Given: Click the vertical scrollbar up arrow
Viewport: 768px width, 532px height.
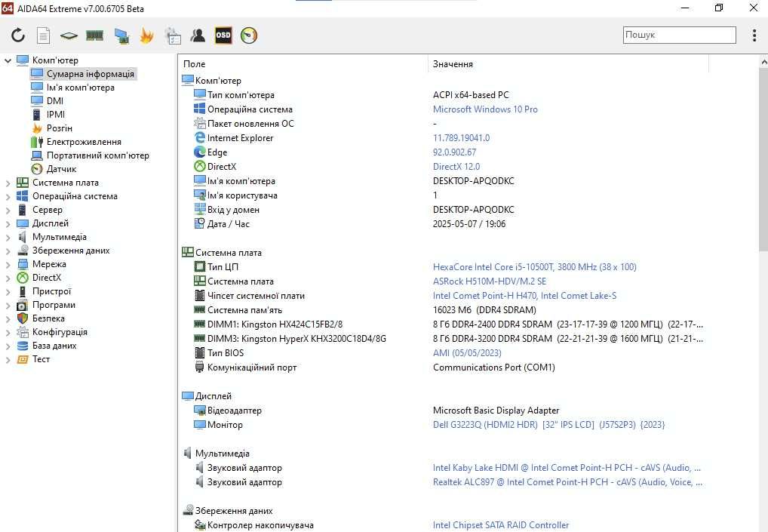Looking at the screenshot, I should tap(763, 62).
